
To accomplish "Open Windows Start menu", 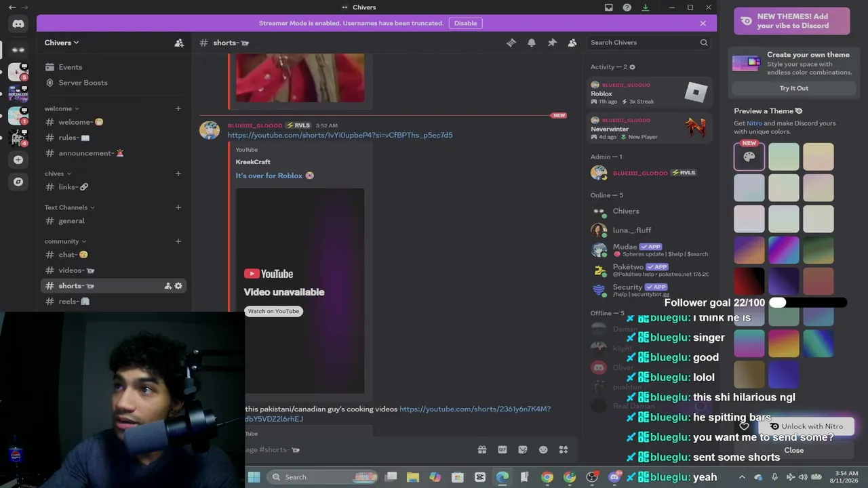I will [x=254, y=477].
